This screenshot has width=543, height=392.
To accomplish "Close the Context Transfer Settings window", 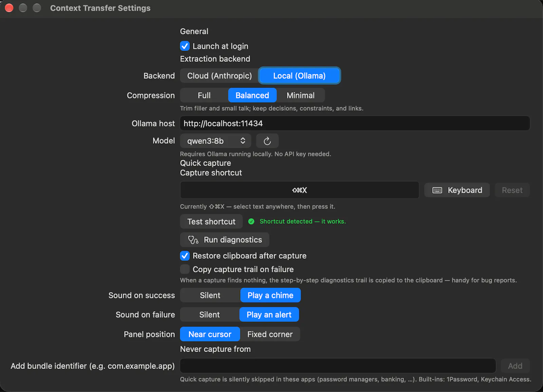I will (x=9, y=8).
